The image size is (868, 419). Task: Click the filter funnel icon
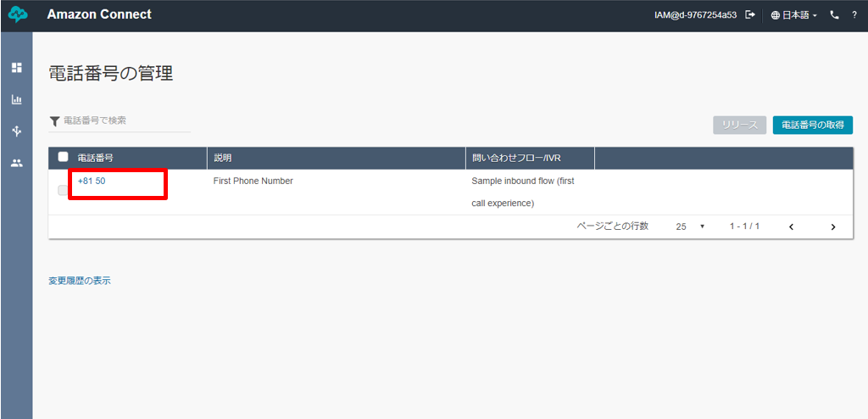coord(54,120)
